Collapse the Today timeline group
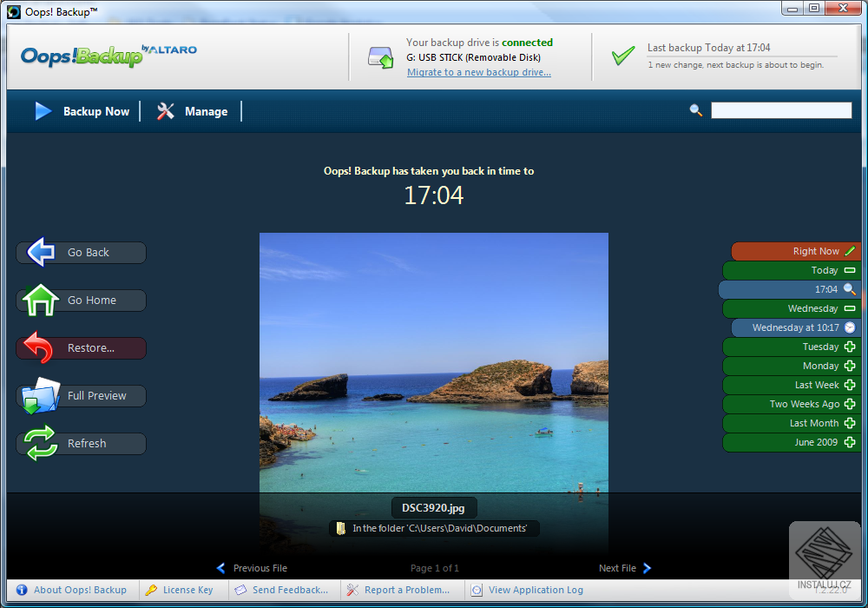 [850, 270]
